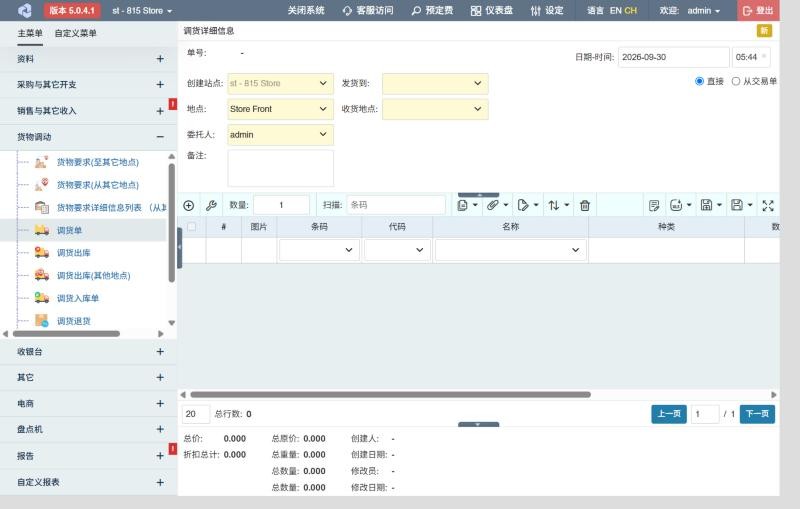Toggle fullscreen with the expand arrows icon
The height and width of the screenshot is (509, 800).
[x=768, y=206]
